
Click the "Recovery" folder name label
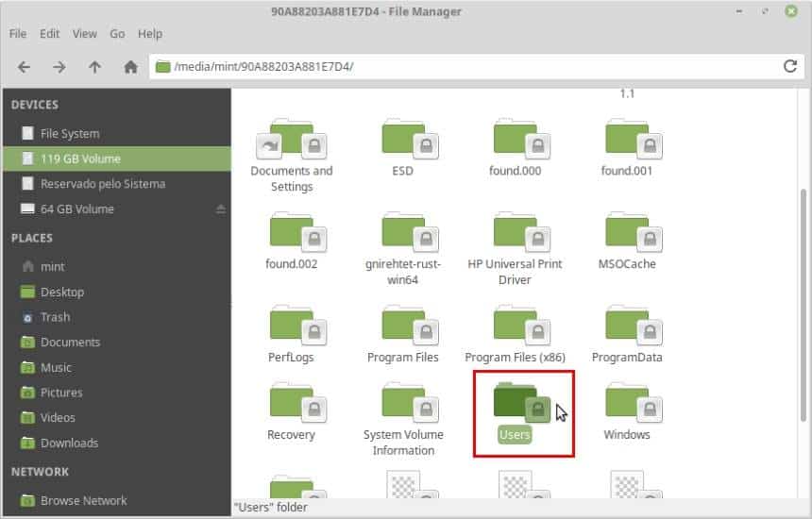(x=291, y=435)
